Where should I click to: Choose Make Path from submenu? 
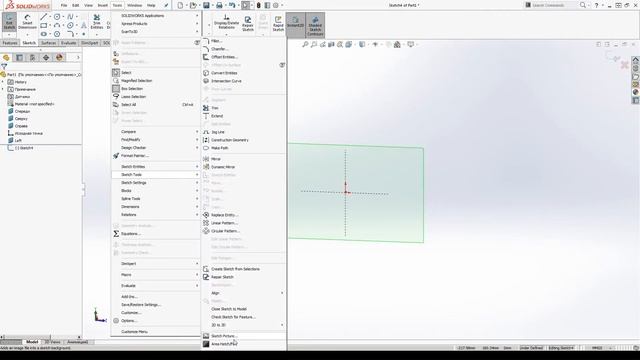tap(244, 148)
